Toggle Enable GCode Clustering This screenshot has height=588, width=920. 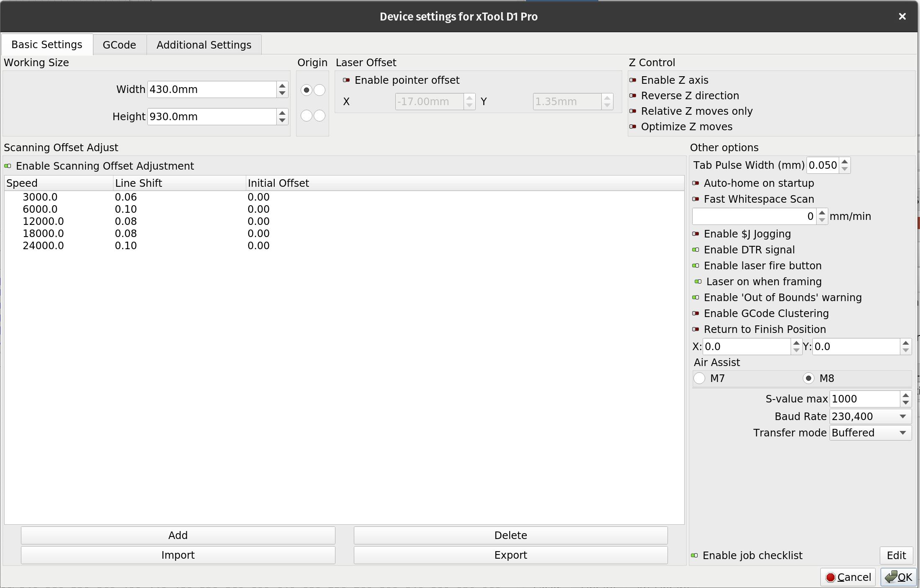(x=696, y=314)
